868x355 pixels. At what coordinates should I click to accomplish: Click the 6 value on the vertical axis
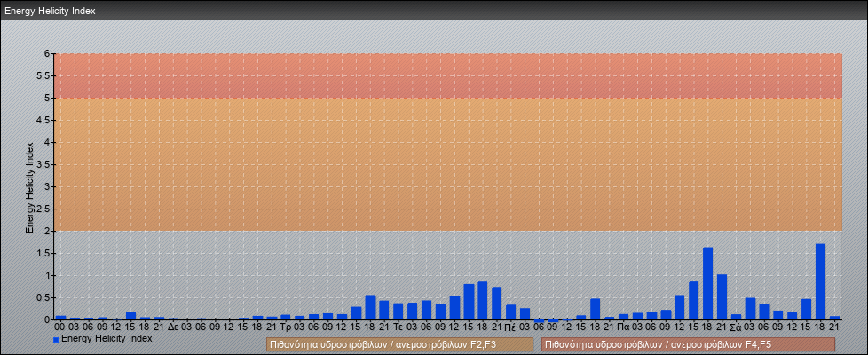47,54
